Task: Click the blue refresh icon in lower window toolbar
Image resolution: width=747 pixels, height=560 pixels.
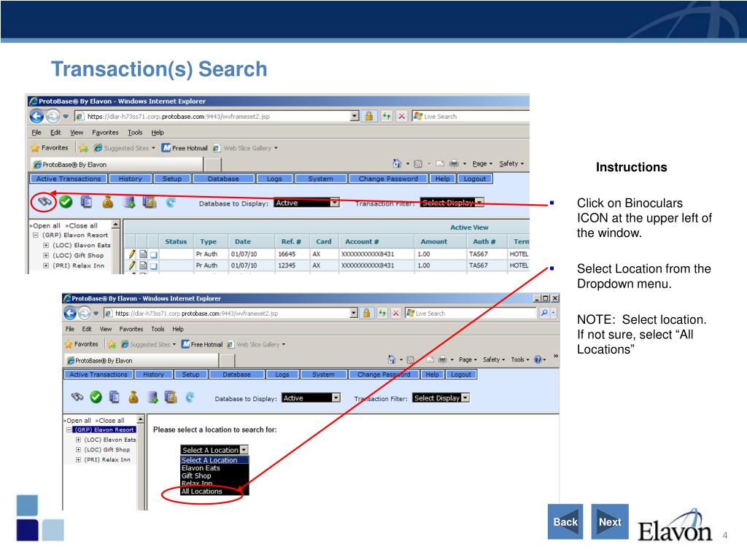Action: (190, 397)
